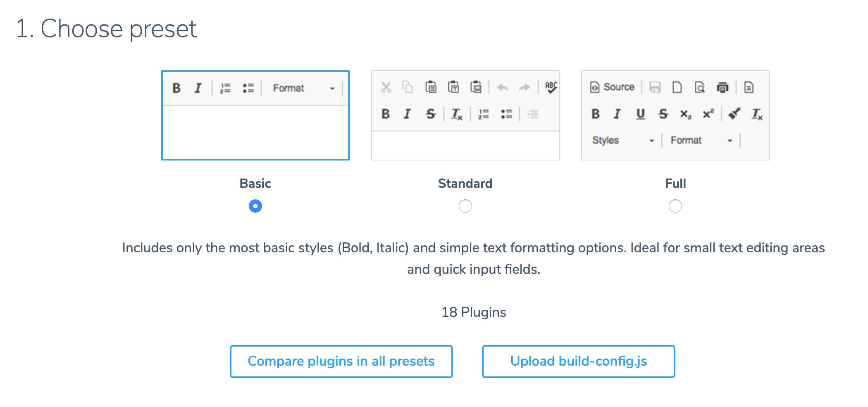Click the spell check ABC icon
868x407 pixels.
tap(551, 87)
